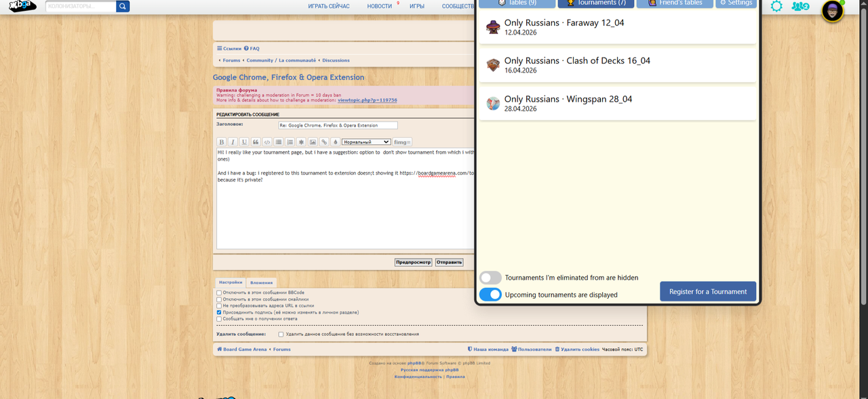Open Наша команда footer link
Viewport: 868px width, 399px height.
tap(488, 350)
